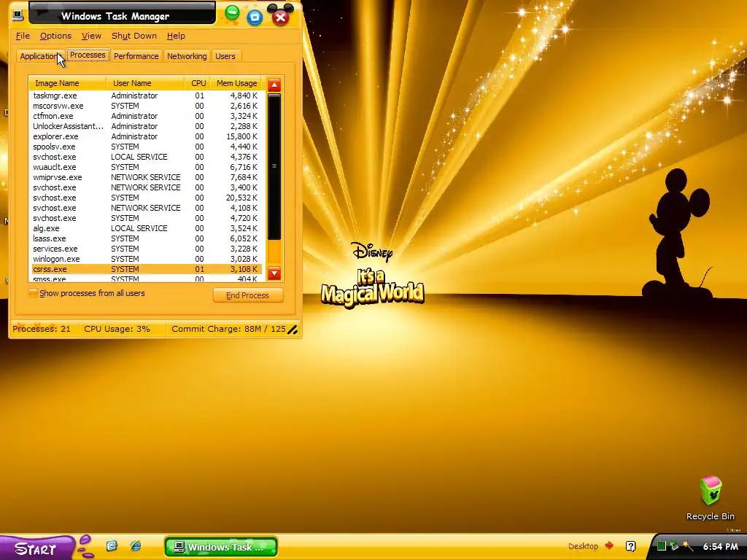Maximize Task Manager with blue button
The height and width of the screenshot is (560, 747).
coord(255,17)
